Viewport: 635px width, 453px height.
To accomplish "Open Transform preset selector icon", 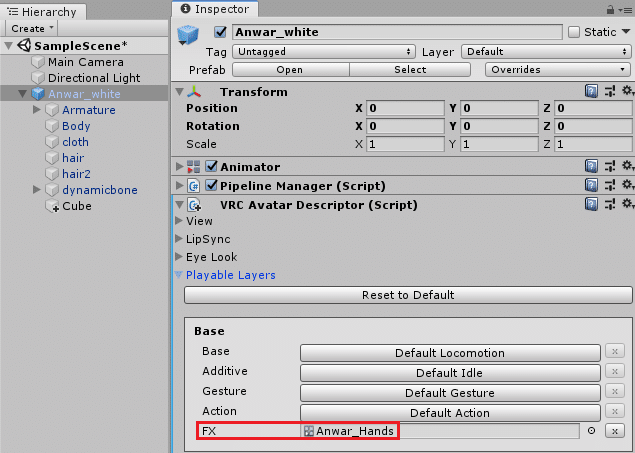I will 610,91.
